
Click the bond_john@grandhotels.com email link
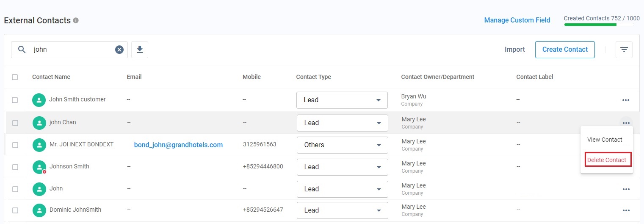click(x=178, y=145)
